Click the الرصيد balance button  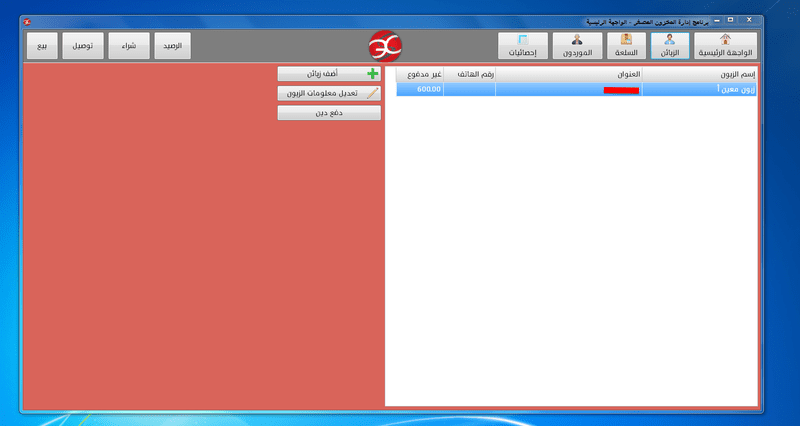point(172,46)
